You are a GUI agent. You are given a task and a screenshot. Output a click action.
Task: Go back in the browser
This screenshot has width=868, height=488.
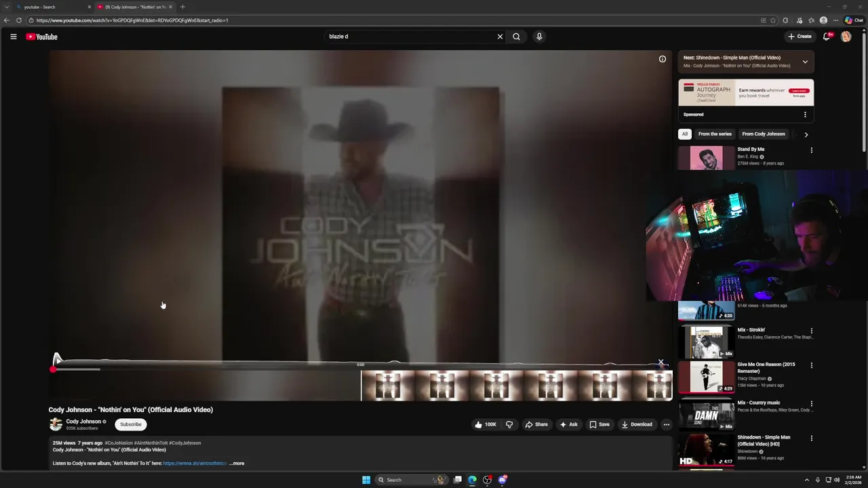[x=7, y=20]
